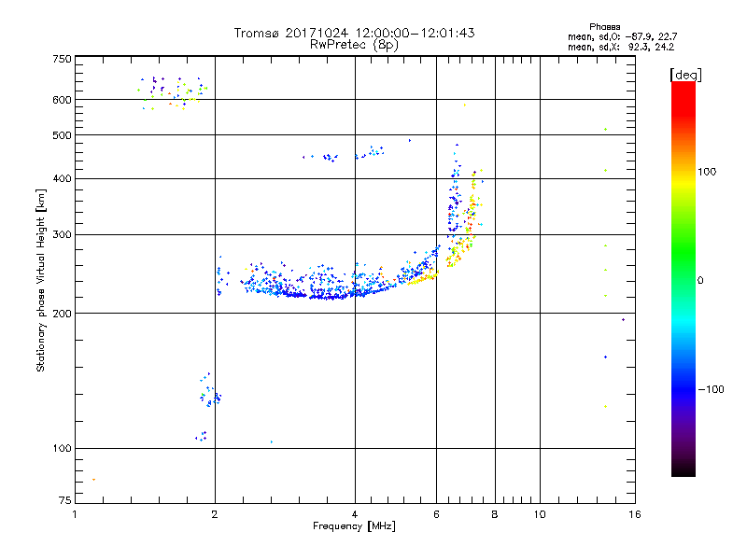
Task: Click the y-axis '600' tick label
Action: [x=62, y=100]
